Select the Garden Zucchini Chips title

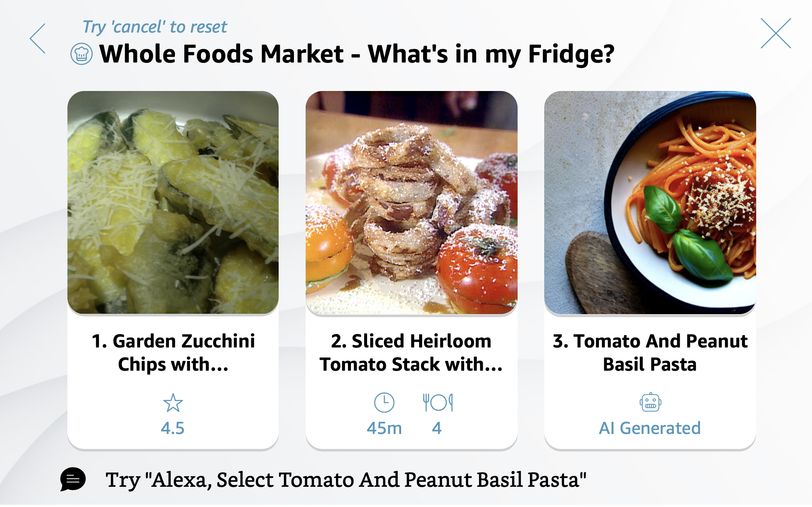click(173, 352)
